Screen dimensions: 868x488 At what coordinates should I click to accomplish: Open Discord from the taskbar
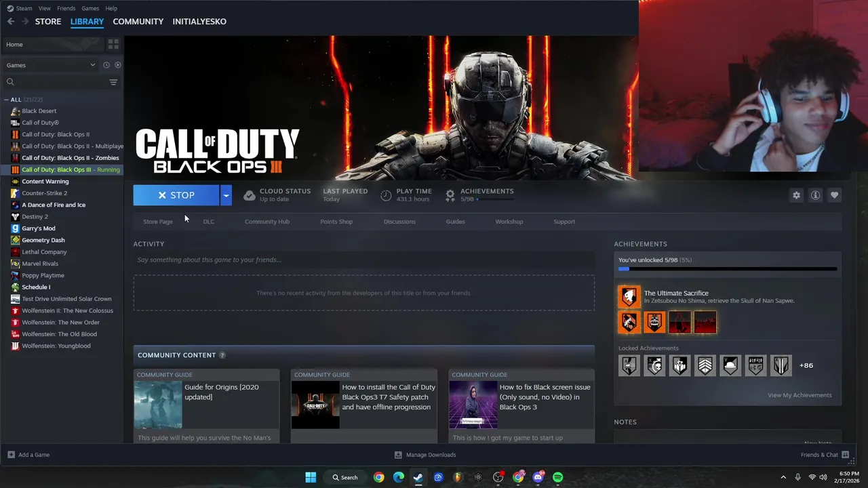pyautogui.click(x=538, y=477)
